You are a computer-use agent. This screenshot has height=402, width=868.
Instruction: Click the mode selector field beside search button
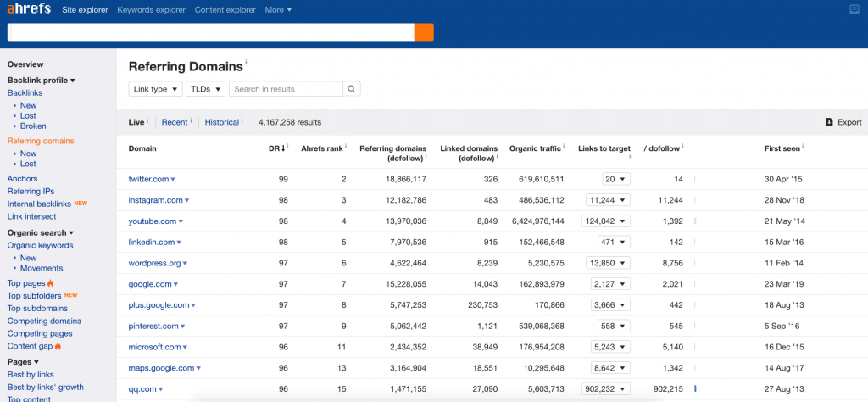click(x=378, y=32)
